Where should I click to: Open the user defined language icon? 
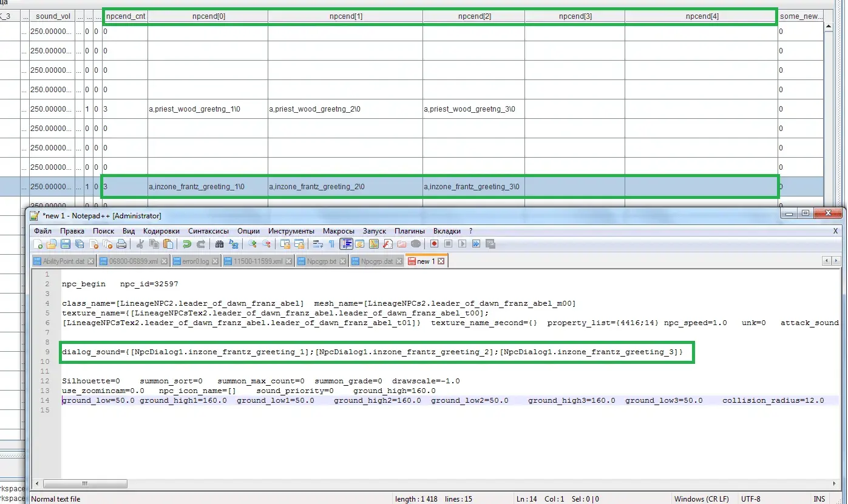tap(359, 244)
